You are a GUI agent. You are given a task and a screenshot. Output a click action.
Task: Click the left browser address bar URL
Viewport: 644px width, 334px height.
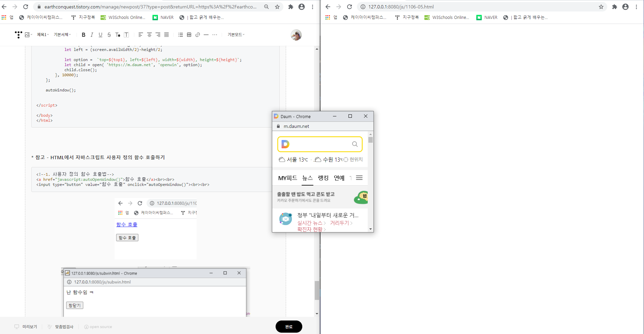[x=150, y=7]
